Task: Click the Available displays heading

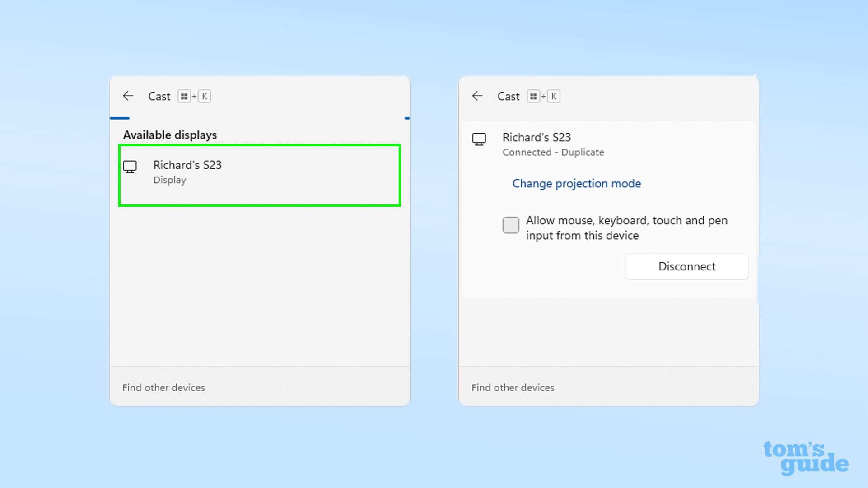Action: click(170, 135)
